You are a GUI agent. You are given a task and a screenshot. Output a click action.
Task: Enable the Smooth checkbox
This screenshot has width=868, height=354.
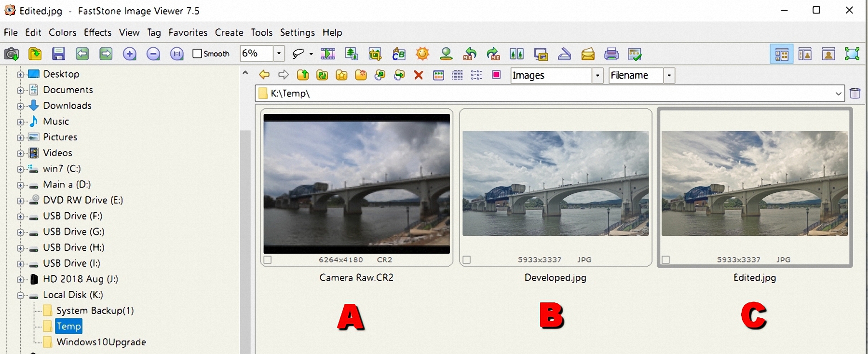click(197, 54)
